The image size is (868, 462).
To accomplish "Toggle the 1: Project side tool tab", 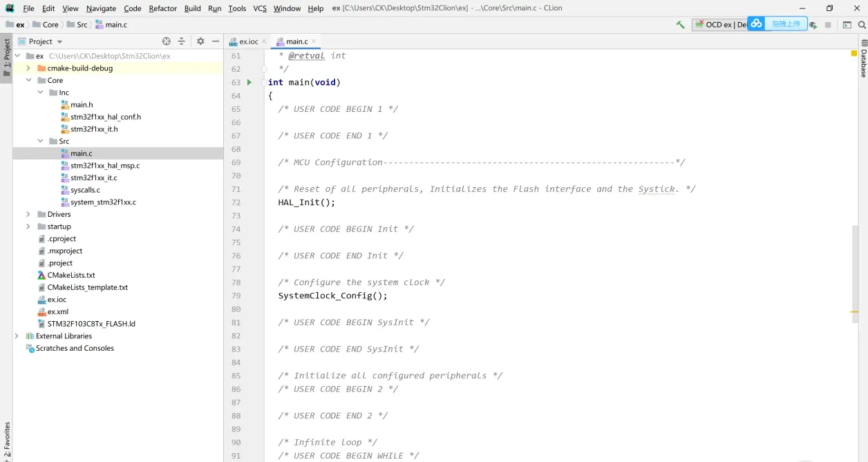I will (x=6, y=60).
